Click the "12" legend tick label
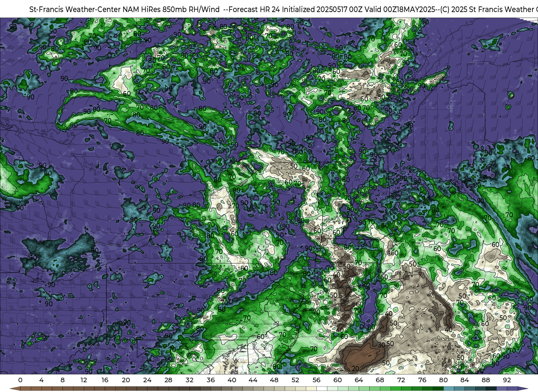 pos(84,380)
